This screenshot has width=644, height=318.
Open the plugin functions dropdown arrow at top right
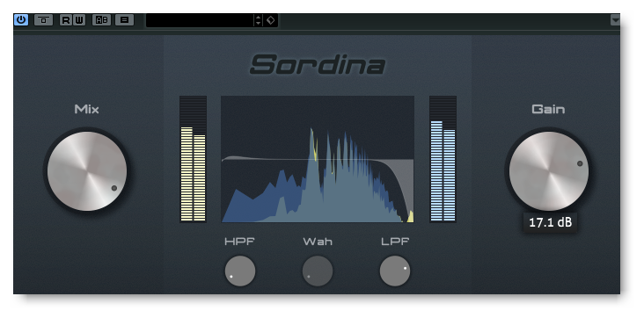click(615, 19)
